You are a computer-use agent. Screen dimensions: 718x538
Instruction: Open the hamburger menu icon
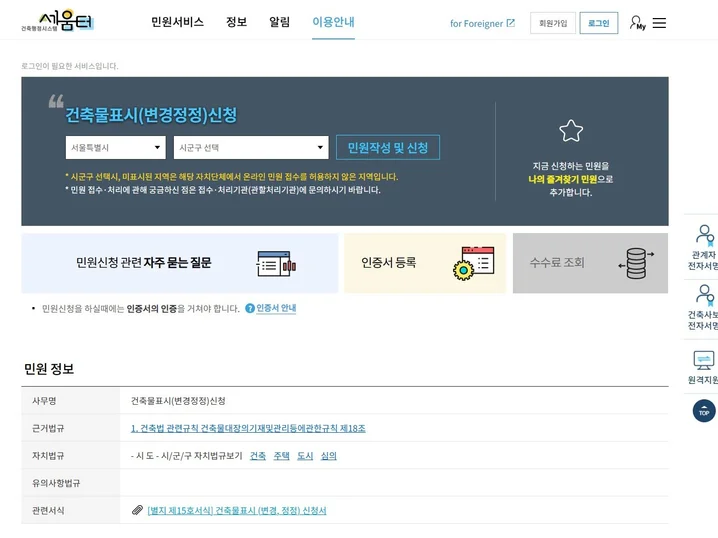[659, 23]
